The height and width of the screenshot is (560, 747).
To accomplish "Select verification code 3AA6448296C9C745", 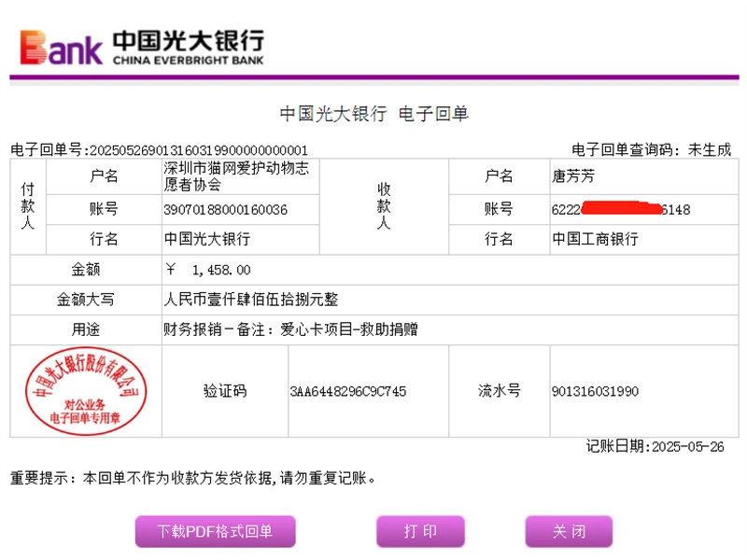I will 348,391.
